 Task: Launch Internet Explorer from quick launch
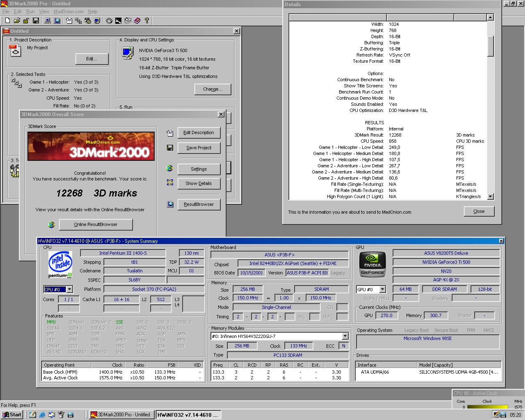coord(42,415)
